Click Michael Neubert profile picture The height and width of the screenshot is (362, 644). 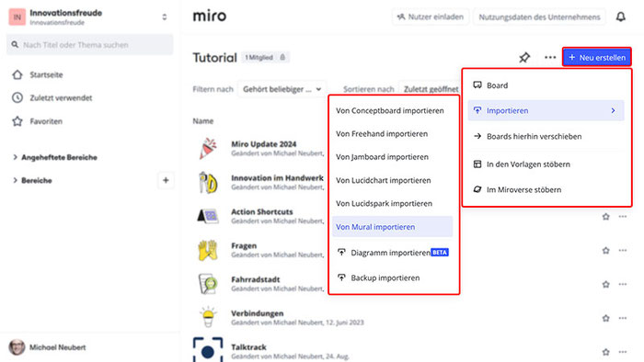click(17, 347)
